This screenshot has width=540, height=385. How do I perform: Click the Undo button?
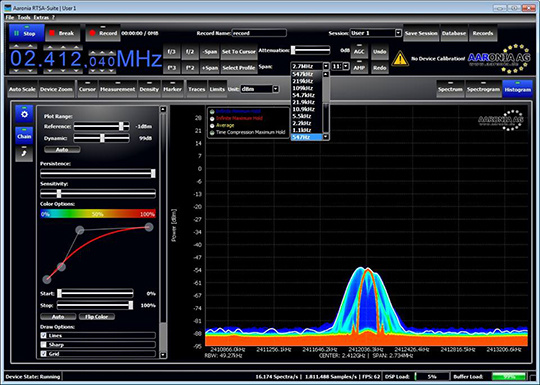pyautogui.click(x=380, y=51)
